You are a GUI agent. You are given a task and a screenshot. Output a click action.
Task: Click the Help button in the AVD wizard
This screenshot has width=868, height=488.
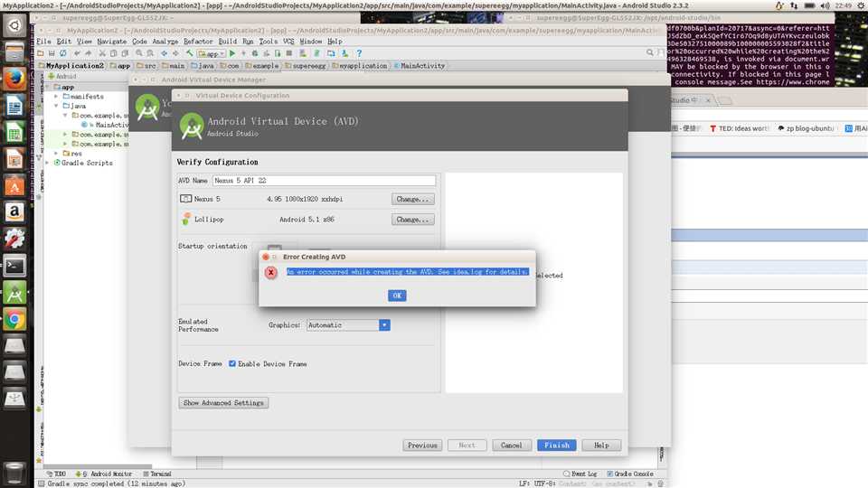click(601, 445)
